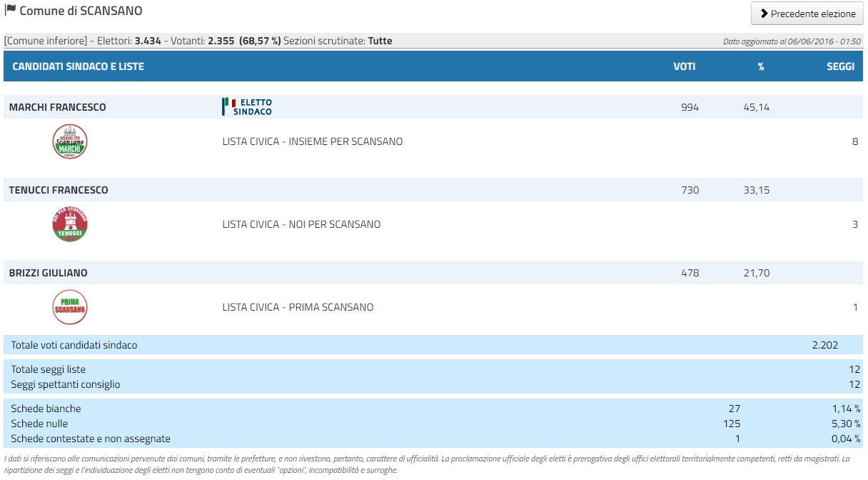Click the Noi per Scansano Tenucci logo

pyautogui.click(x=70, y=224)
